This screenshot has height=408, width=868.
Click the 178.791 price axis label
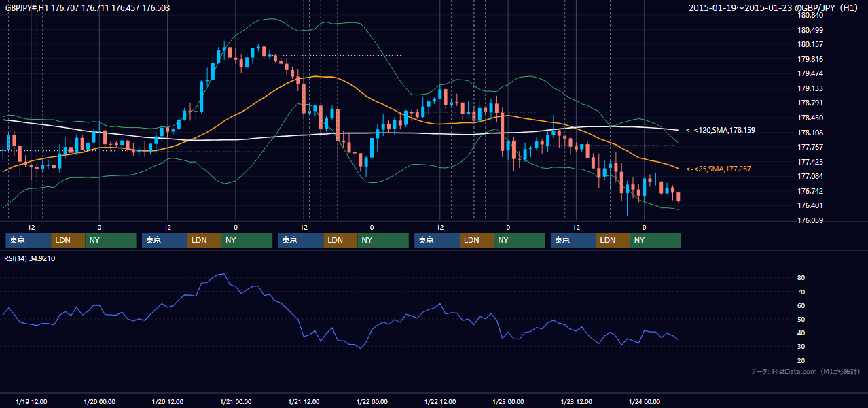tap(810, 103)
